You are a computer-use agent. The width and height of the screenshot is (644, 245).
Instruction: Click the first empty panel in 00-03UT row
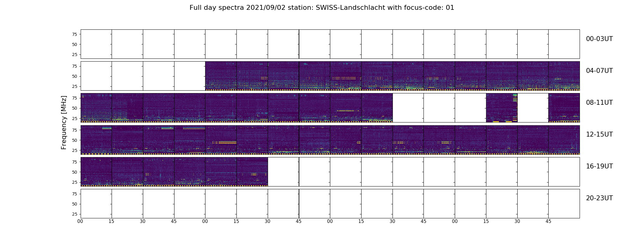(96, 44)
